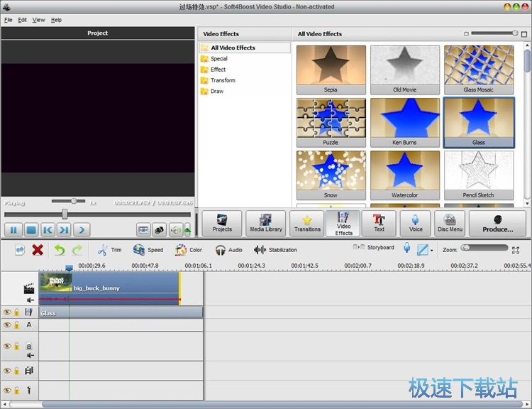Select the big_buck_bunny clip on timeline
The height and width of the screenshot is (409, 532).
coord(109,288)
